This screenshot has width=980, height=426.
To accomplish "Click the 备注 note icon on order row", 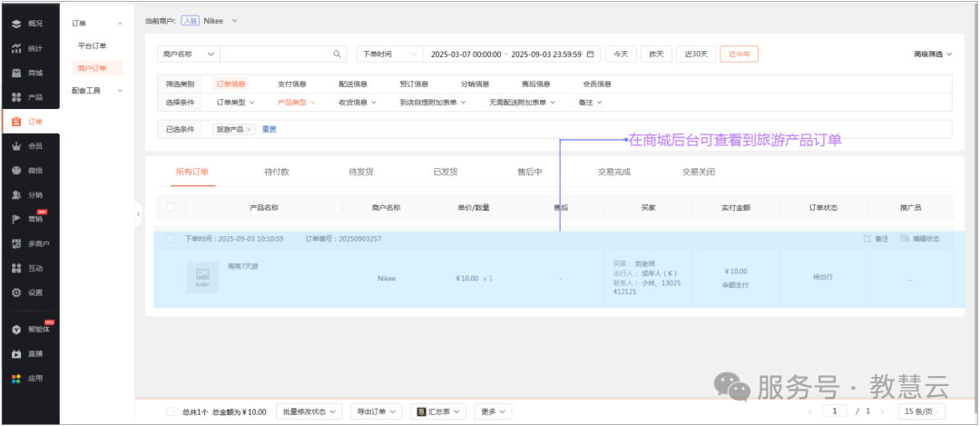I will [867, 239].
